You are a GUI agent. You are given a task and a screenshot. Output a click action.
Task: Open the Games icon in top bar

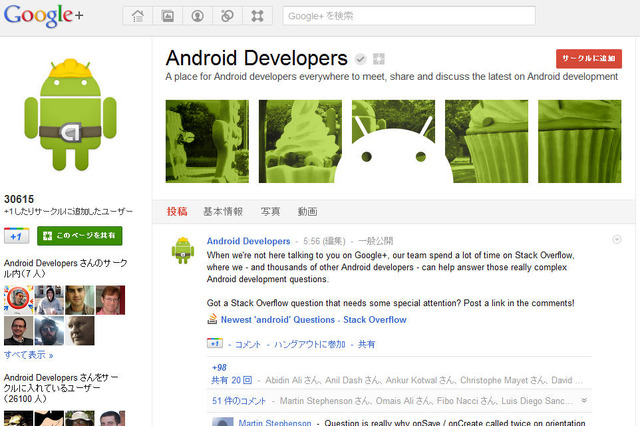tap(257, 16)
